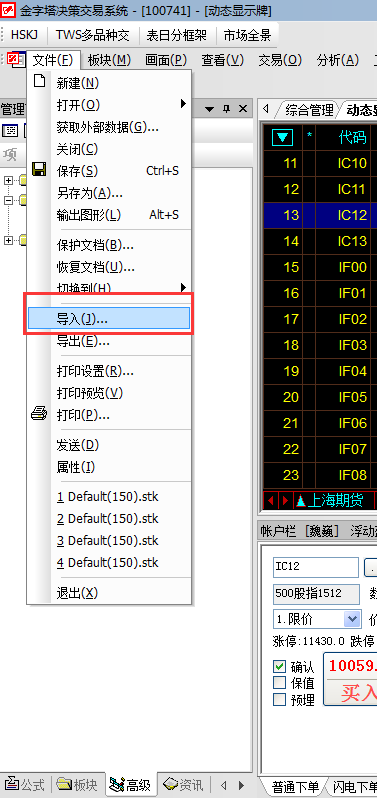377x799 pixels.
Task: Toggle the 保值 checkbox
Action: (279, 682)
